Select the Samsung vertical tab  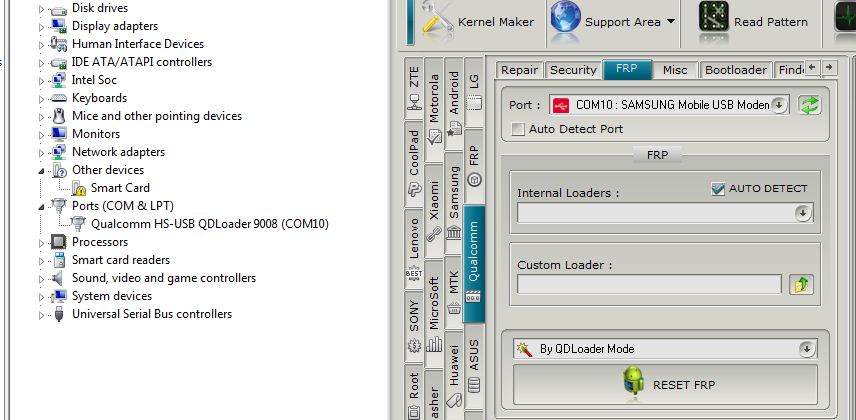454,203
